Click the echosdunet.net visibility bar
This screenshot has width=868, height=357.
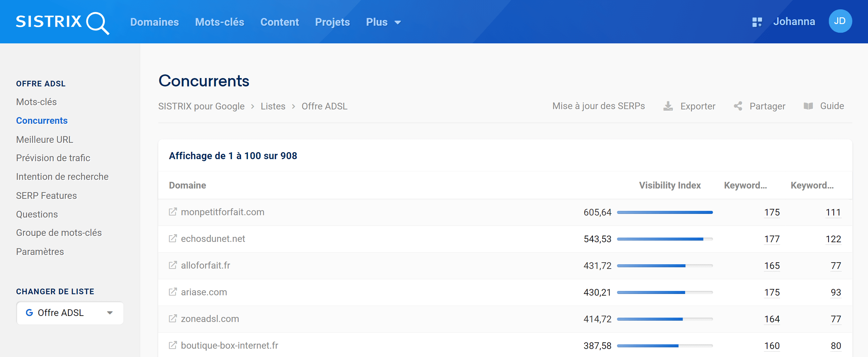(664, 239)
